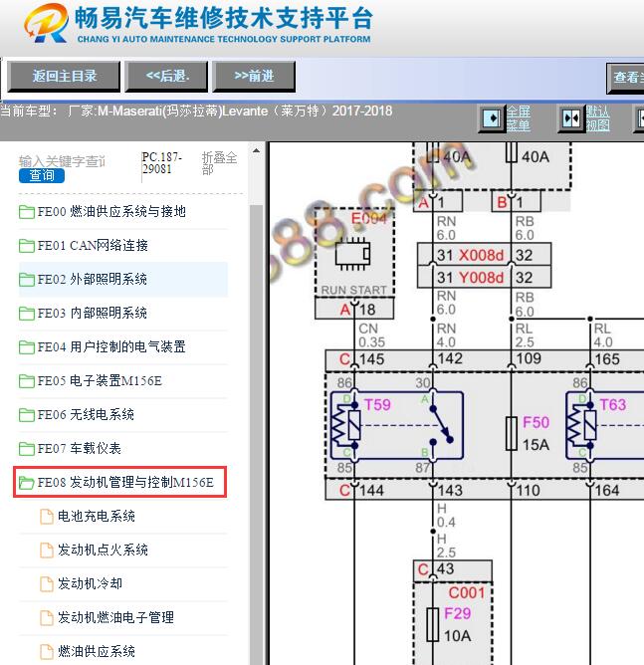Screen dimensions: 644x665
Task: Click the F50 fuse symbol
Action: [x=512, y=433]
